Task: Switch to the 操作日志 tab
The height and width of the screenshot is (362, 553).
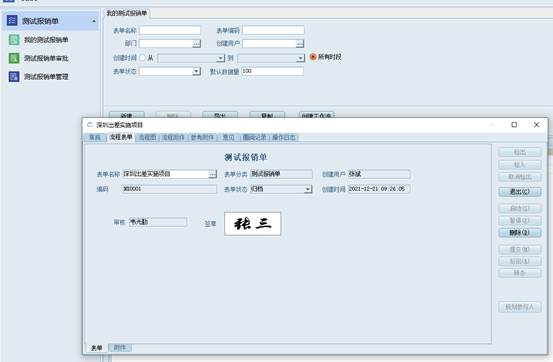Action: 284,138
